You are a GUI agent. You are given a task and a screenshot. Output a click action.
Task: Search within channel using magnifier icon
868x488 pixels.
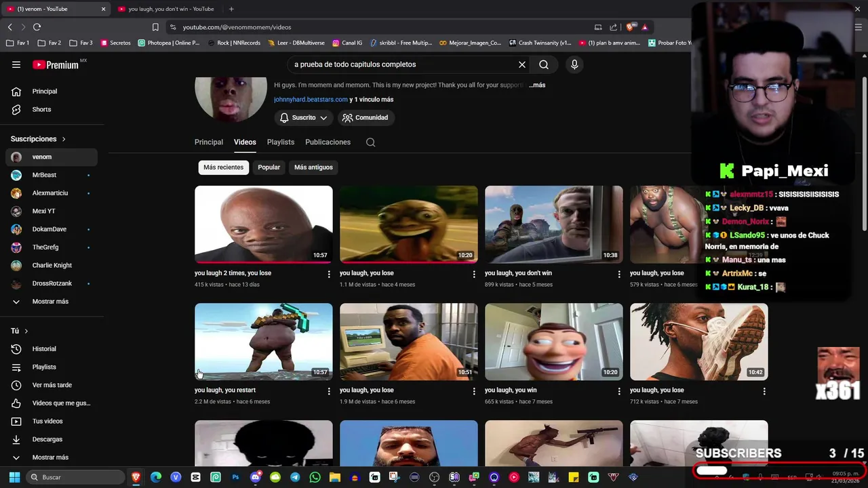tap(370, 142)
